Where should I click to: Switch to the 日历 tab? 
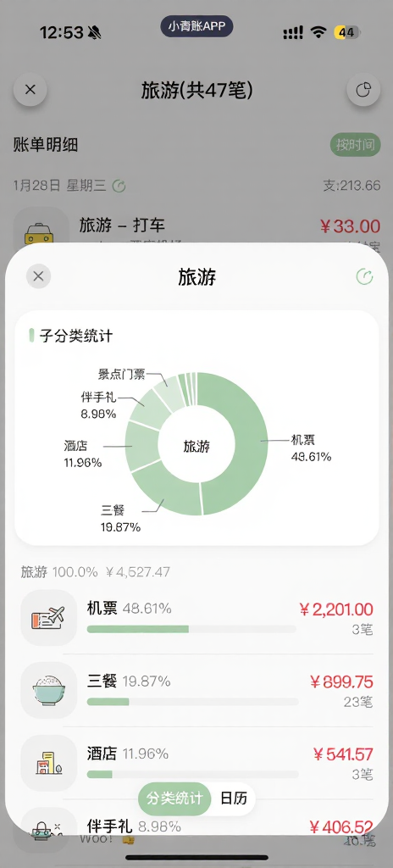pos(234,798)
